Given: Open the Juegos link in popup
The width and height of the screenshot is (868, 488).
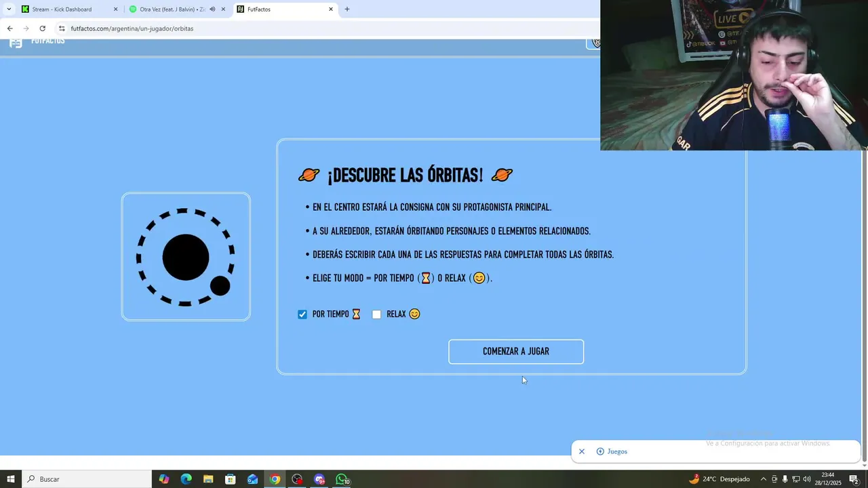Looking at the screenshot, I should (x=612, y=451).
